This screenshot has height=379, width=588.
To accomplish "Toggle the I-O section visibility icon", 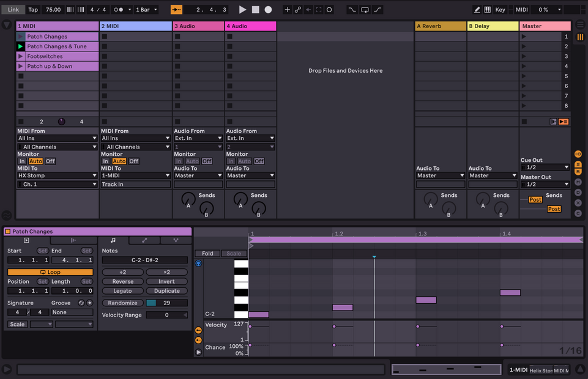I will (x=578, y=154).
